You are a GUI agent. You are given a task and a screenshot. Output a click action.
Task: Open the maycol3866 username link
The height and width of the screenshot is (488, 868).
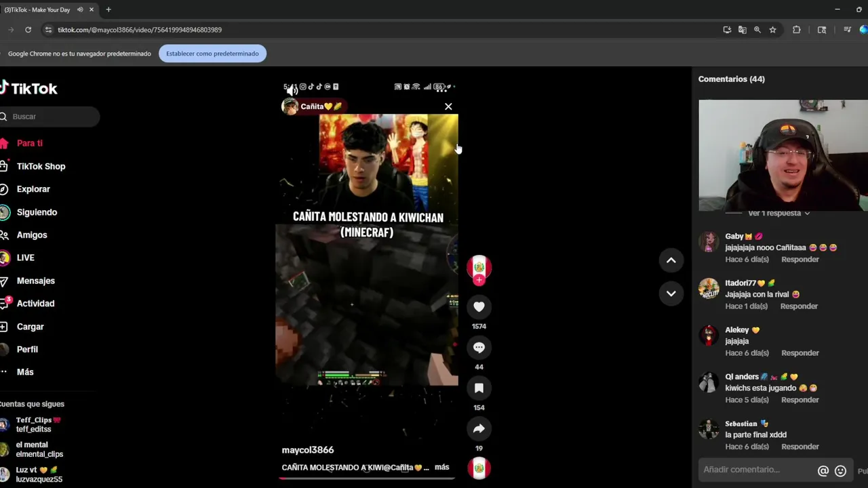pyautogui.click(x=308, y=450)
